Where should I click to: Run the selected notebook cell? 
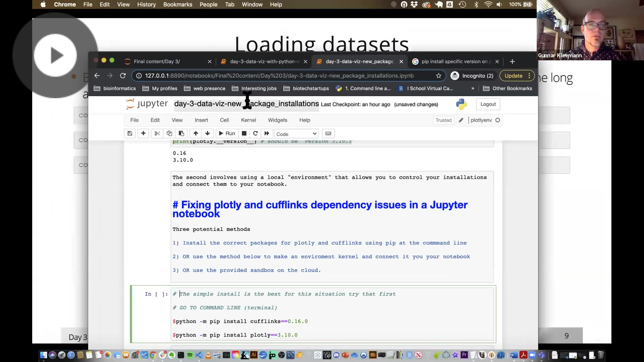pyautogui.click(x=226, y=133)
